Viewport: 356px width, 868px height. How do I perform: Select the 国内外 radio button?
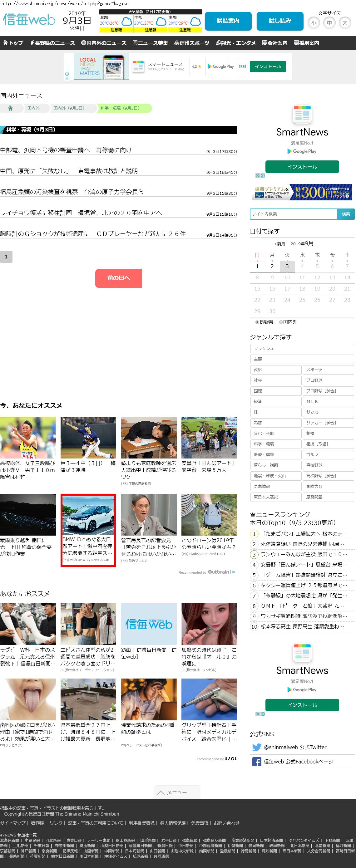pyautogui.click(x=281, y=322)
